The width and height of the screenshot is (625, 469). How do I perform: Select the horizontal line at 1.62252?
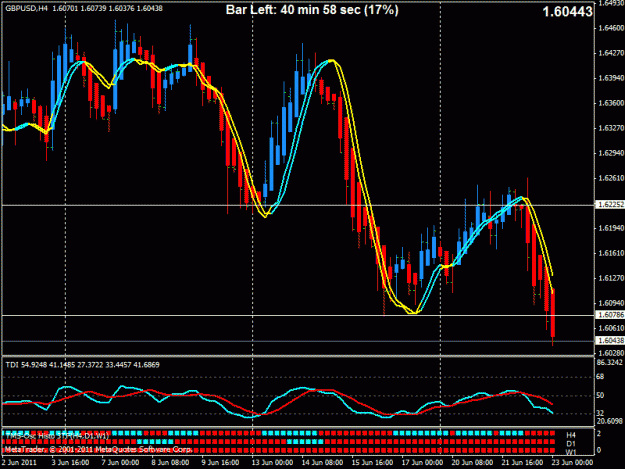298,205
